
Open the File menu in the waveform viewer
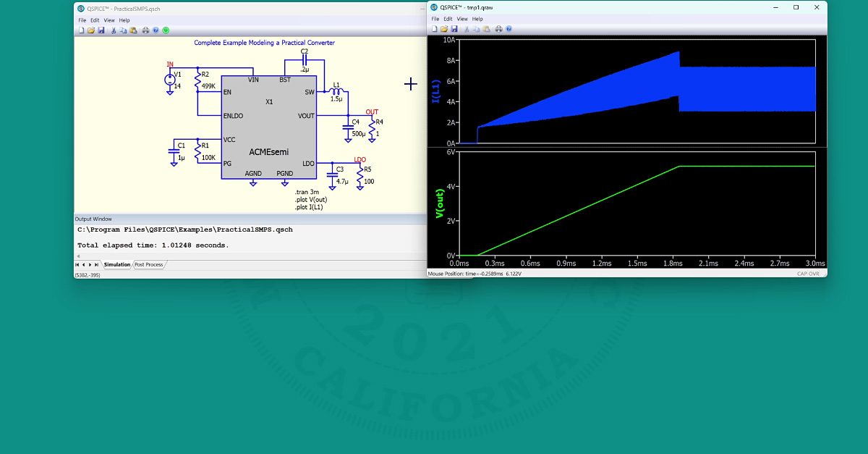pyautogui.click(x=435, y=19)
